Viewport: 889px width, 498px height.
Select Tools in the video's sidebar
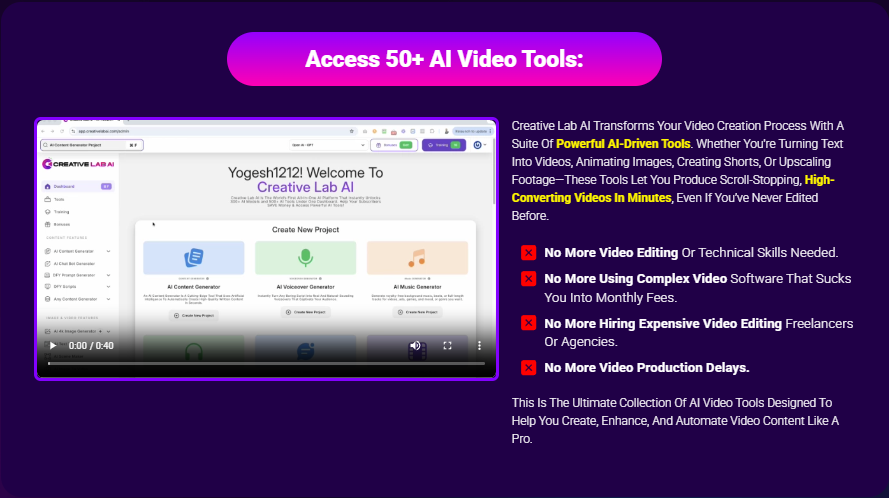pos(59,199)
